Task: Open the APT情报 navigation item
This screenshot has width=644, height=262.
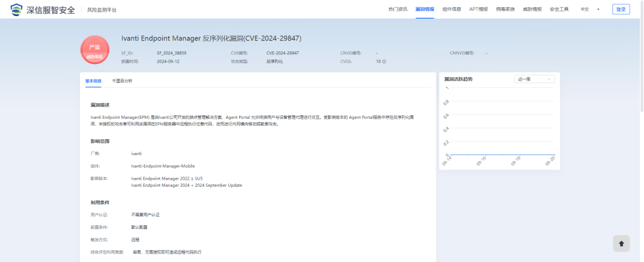Action: coord(478,10)
